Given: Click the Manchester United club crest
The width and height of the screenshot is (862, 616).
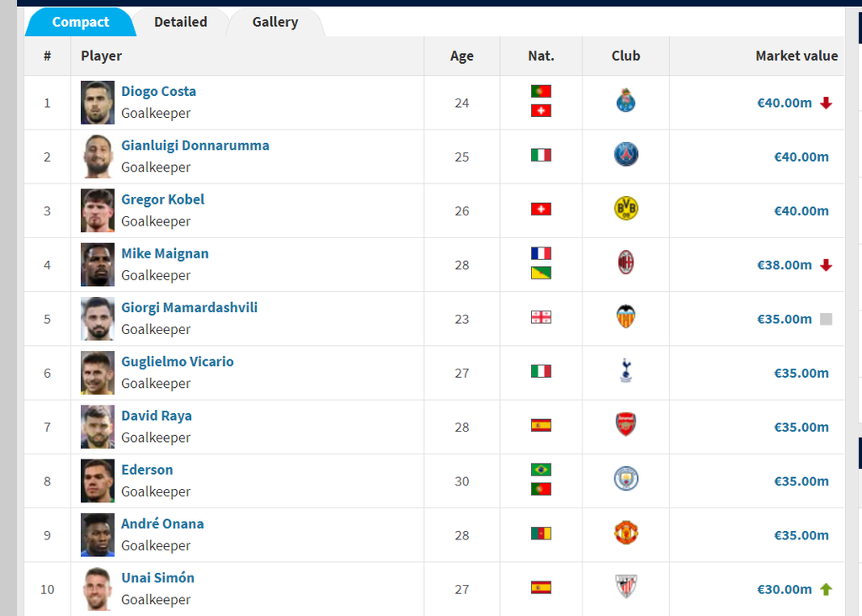Looking at the screenshot, I should pos(625,533).
